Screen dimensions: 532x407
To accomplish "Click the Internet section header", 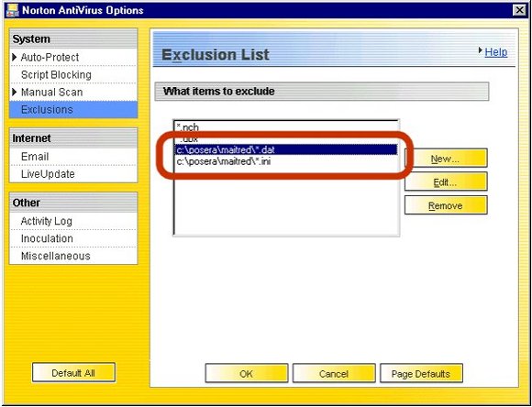I will pos(73,138).
